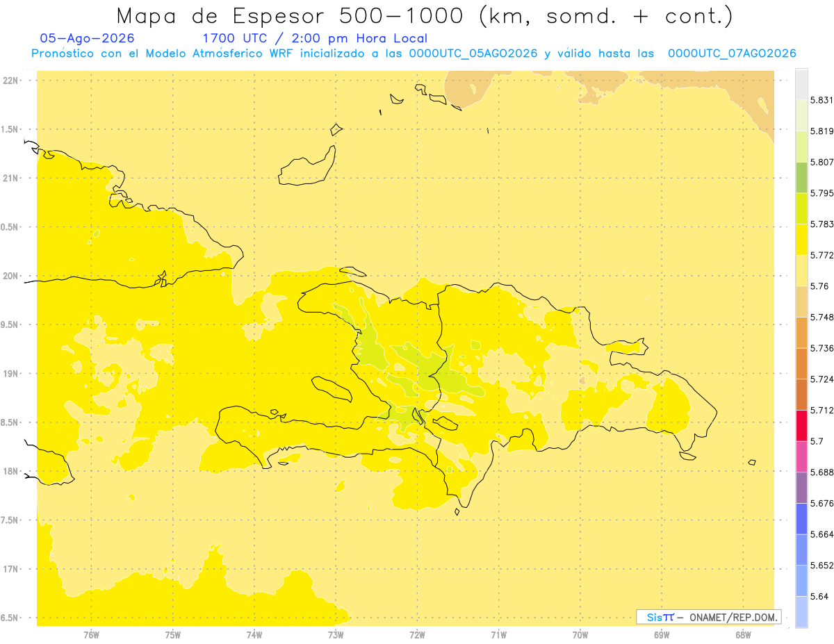This screenshot has height=644, width=834.
Task: Click the yellow-green swatch between 5.783 and 5.795
Action: tap(801, 208)
